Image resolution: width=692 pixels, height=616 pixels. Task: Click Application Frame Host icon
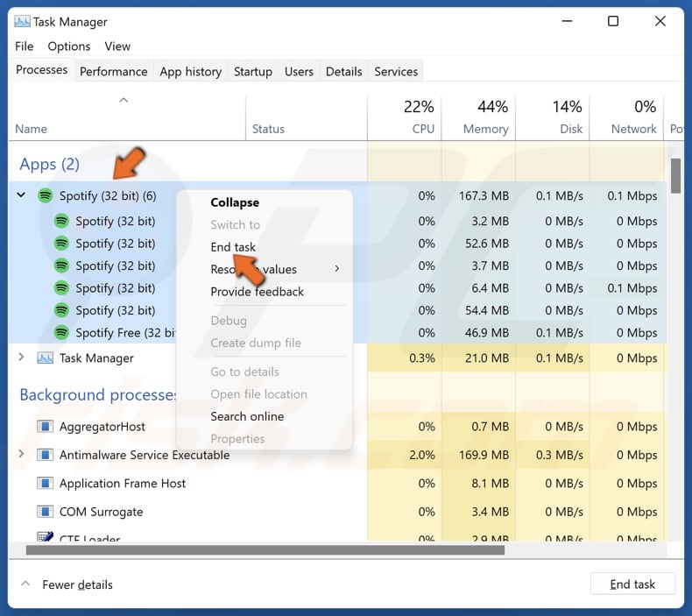(45, 483)
